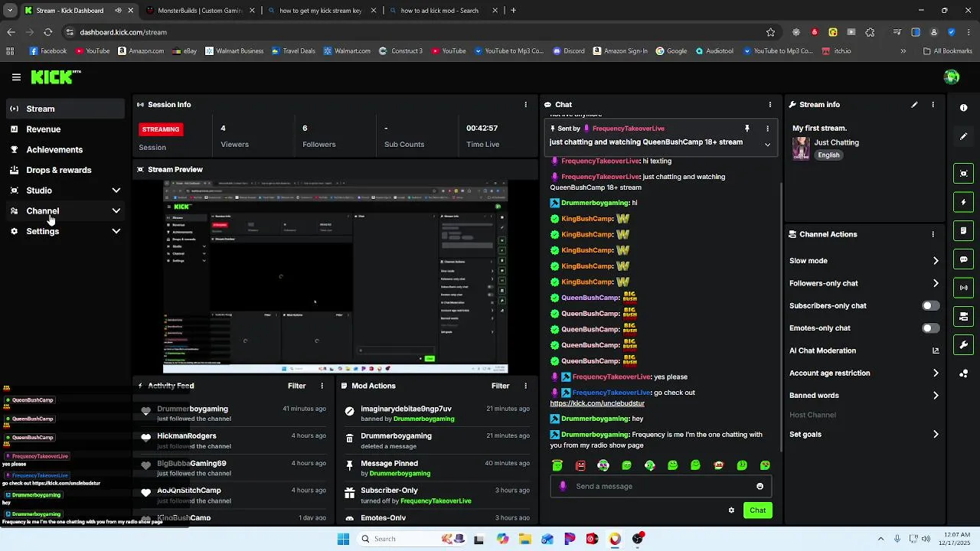Viewport: 980px width, 551px height.
Task: Open the user avatar in the top-right corner
Action: point(952,77)
